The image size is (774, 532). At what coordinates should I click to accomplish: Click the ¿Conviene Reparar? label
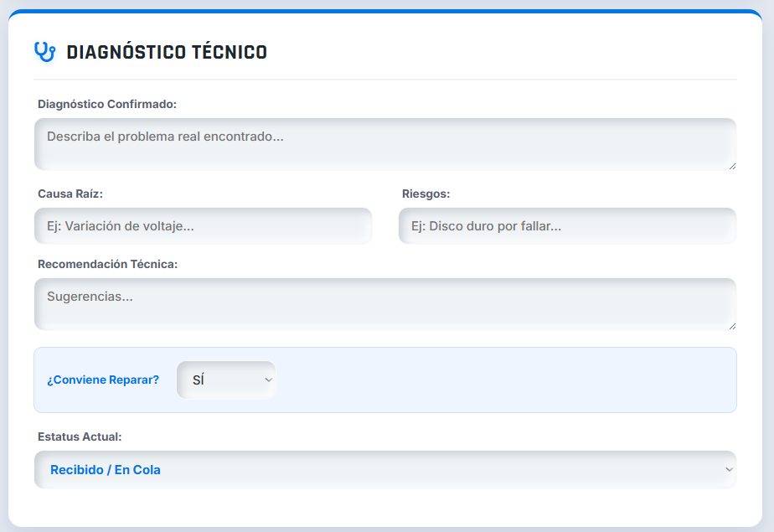click(103, 380)
